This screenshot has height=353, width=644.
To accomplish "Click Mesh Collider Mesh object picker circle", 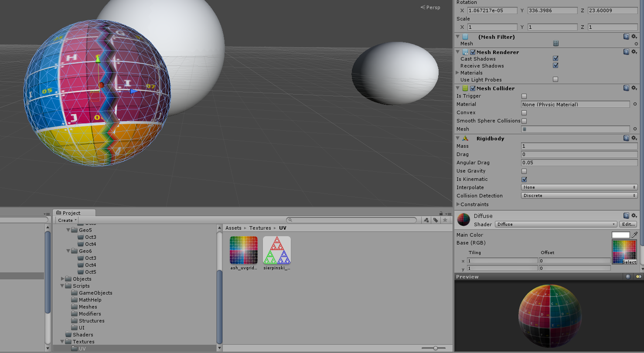I will [x=635, y=129].
